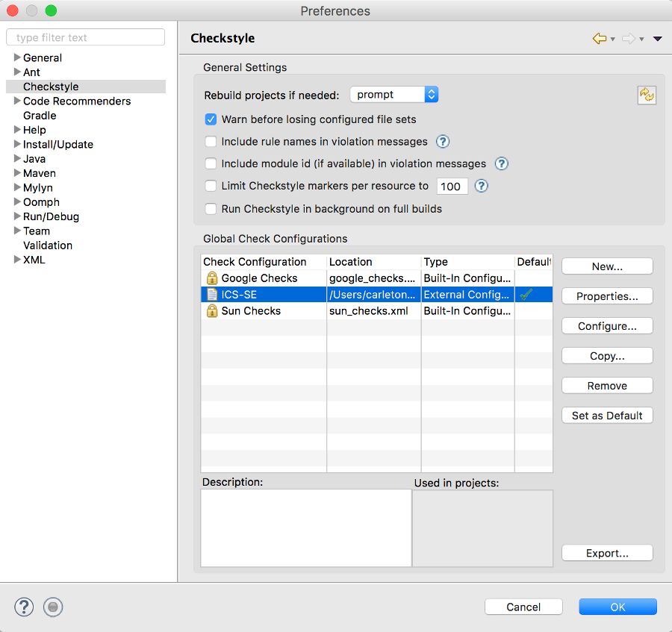Screen dimensions: 672x632
Task: Select Checkstyle in the preferences sidebar
Action: pyautogui.click(x=49, y=87)
